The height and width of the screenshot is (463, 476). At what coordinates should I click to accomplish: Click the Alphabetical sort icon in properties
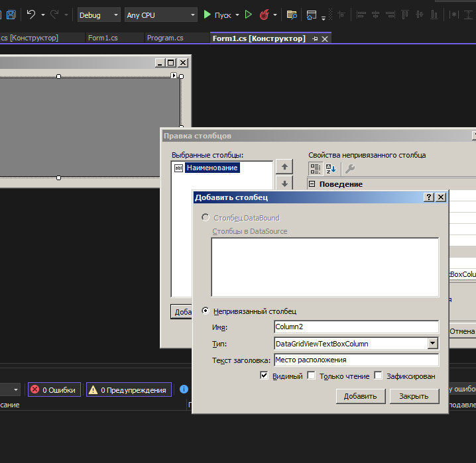pos(331,169)
